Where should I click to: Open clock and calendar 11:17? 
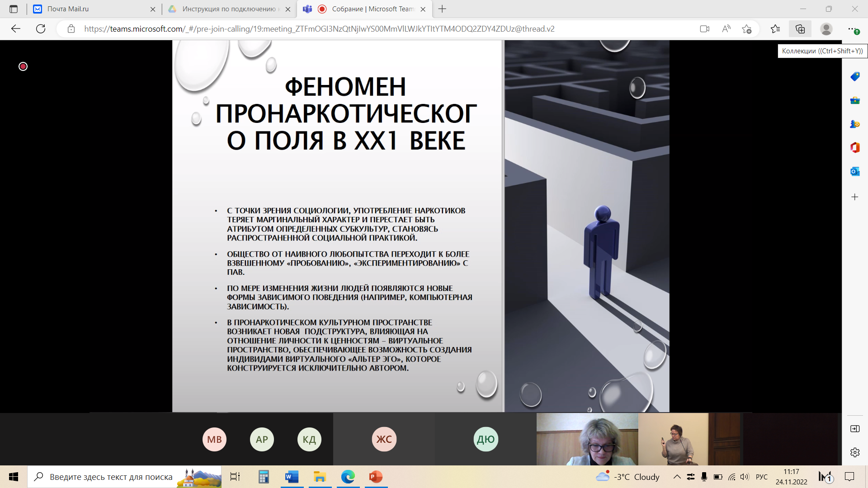pos(791,477)
